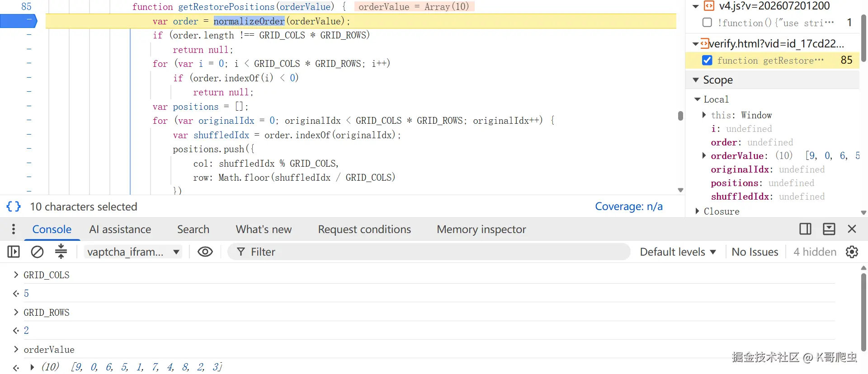Open the What's new tab

[264, 229]
